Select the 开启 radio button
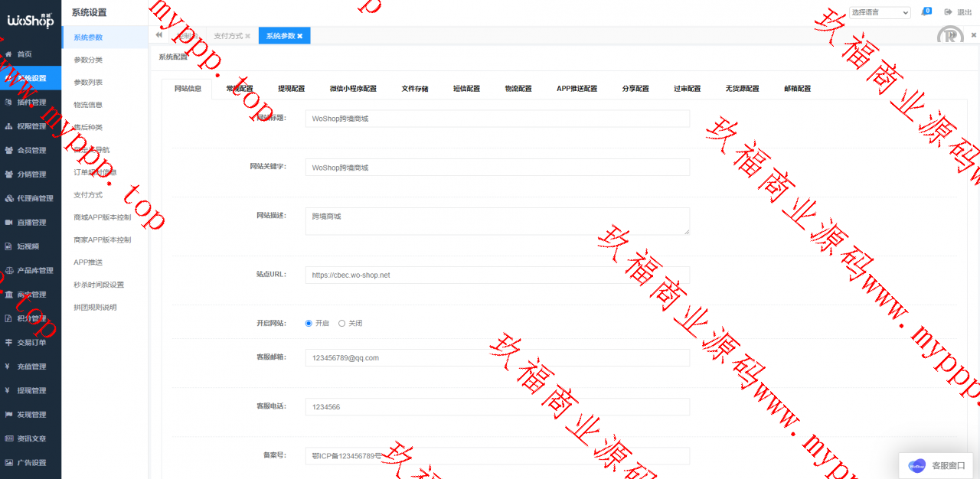The height and width of the screenshot is (479, 980). pos(309,323)
